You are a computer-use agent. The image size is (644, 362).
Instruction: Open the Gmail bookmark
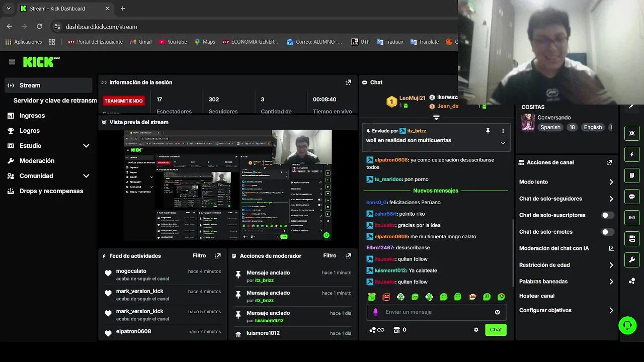pos(140,42)
